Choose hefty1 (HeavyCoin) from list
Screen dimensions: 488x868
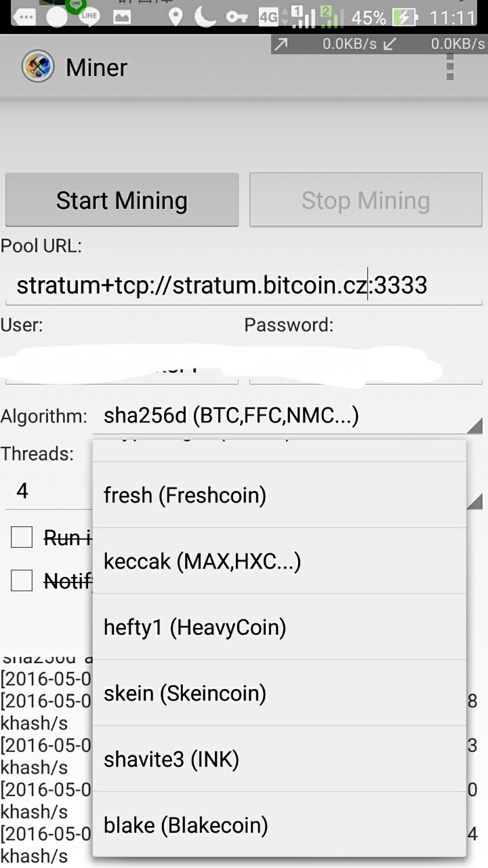tap(279, 627)
